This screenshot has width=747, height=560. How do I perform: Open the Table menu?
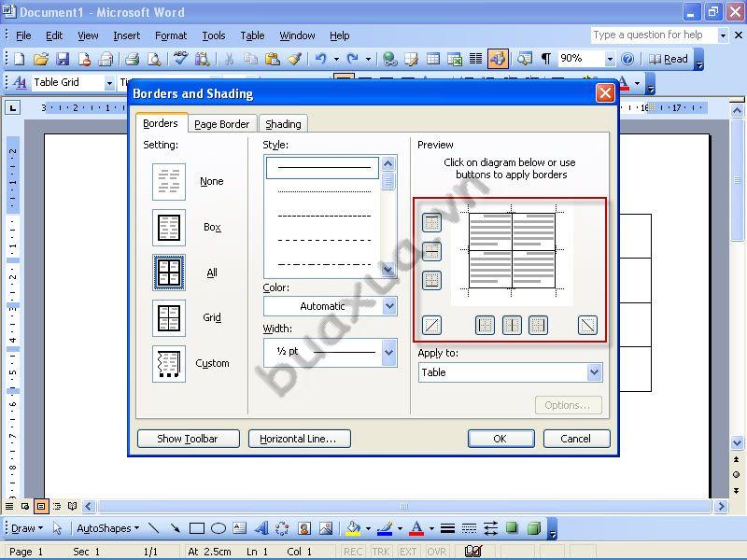click(252, 35)
